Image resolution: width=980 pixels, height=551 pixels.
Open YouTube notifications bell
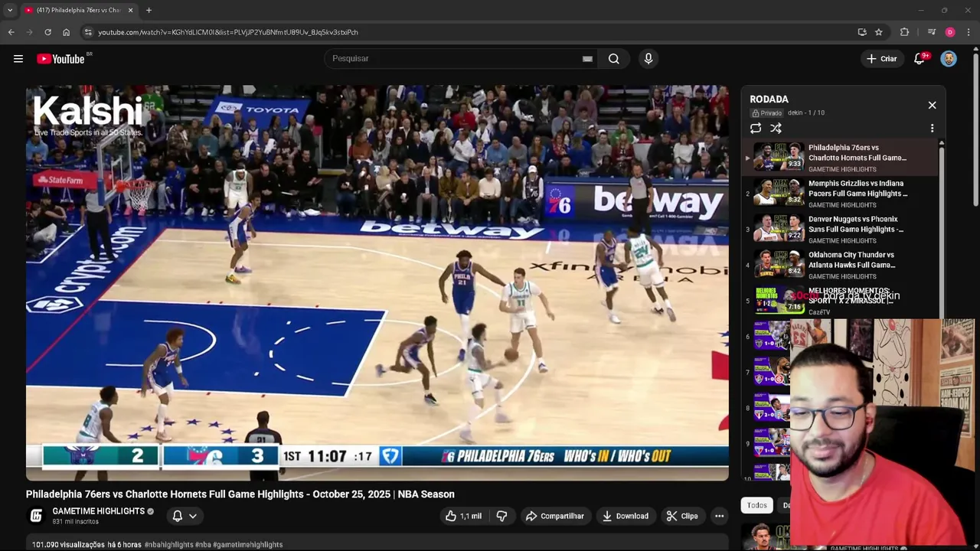pyautogui.click(x=920, y=59)
